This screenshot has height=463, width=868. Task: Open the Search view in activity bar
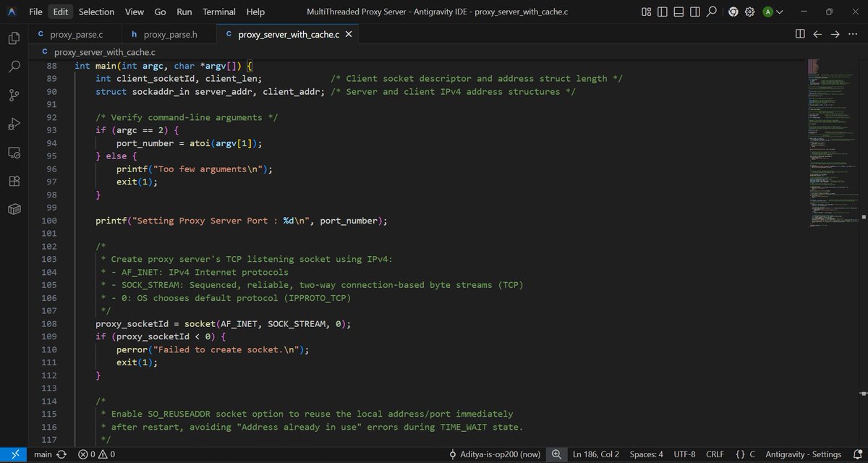click(x=14, y=67)
